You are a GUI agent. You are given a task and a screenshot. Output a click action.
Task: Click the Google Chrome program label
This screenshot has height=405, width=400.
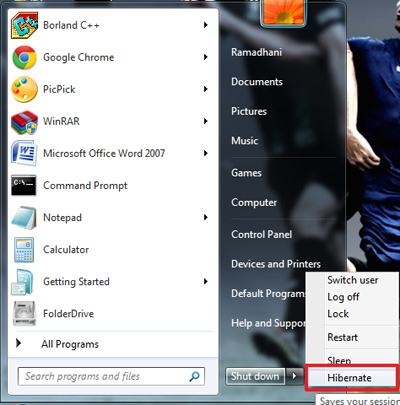point(79,57)
